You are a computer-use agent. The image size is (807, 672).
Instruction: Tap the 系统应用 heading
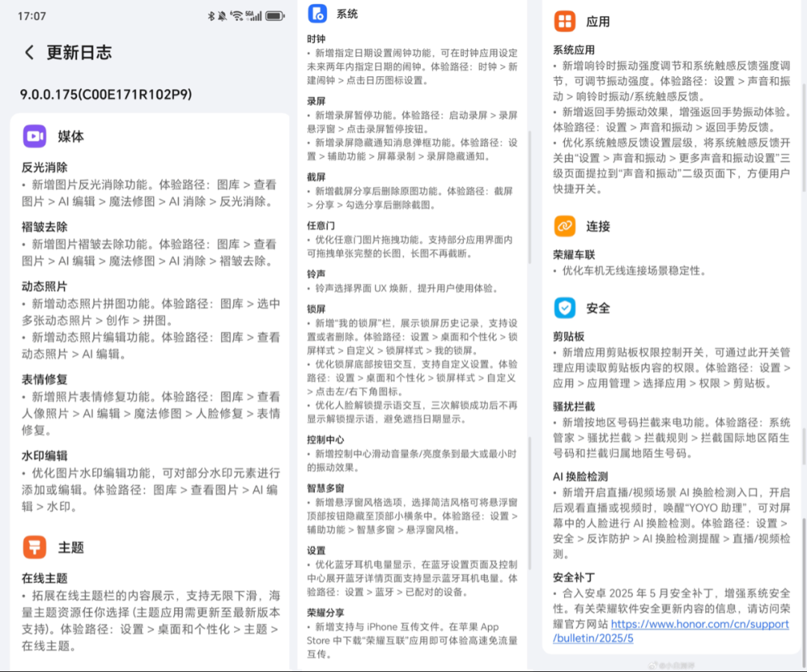(574, 50)
